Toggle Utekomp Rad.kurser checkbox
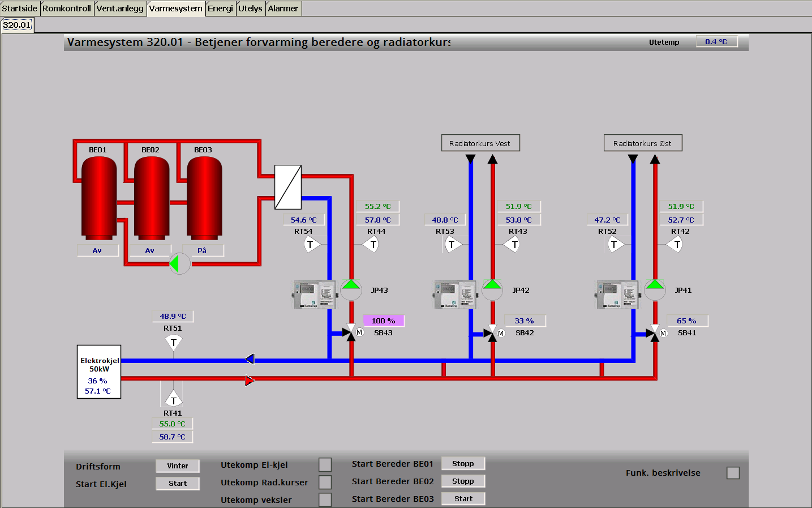 (325, 482)
